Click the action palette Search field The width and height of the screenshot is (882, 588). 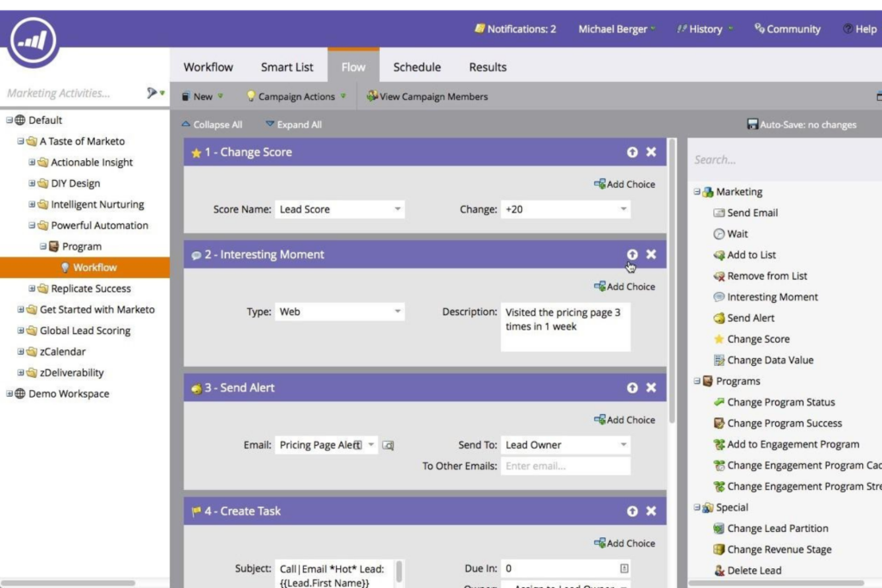point(785,160)
